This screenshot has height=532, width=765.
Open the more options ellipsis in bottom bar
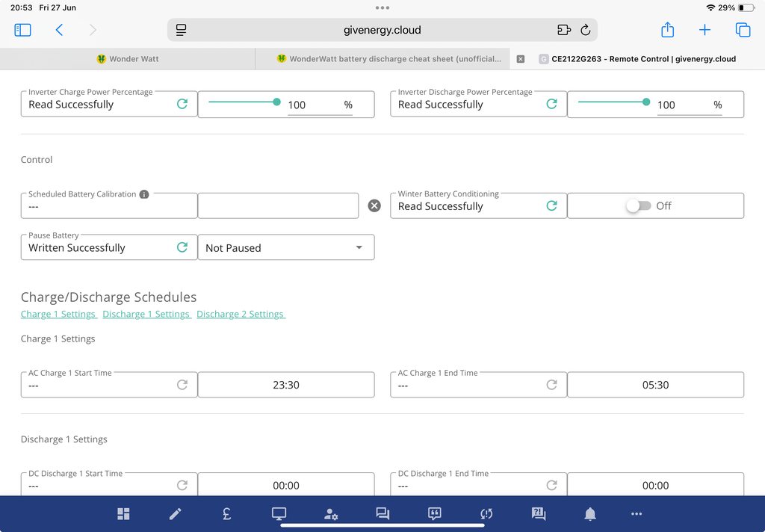point(637,514)
